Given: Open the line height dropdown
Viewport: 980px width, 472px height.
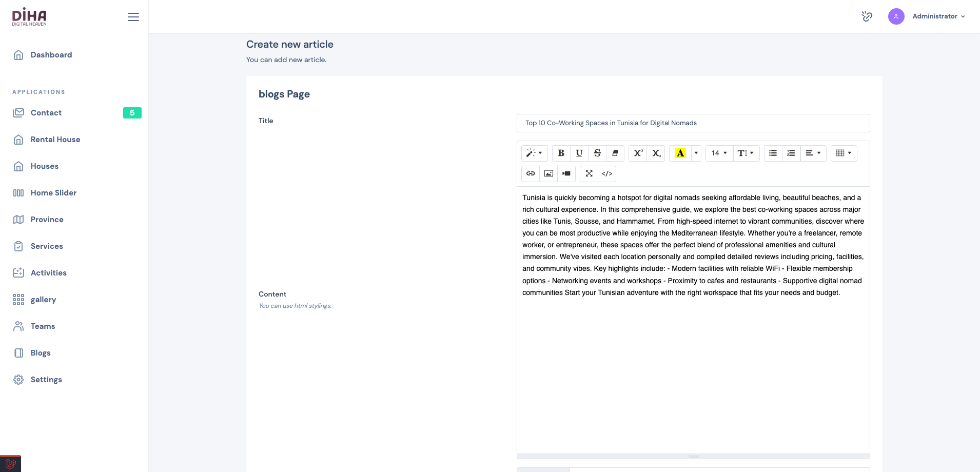Looking at the screenshot, I should pos(746,153).
